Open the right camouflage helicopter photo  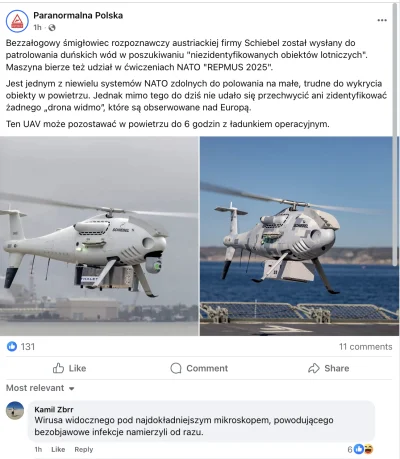pos(297,236)
